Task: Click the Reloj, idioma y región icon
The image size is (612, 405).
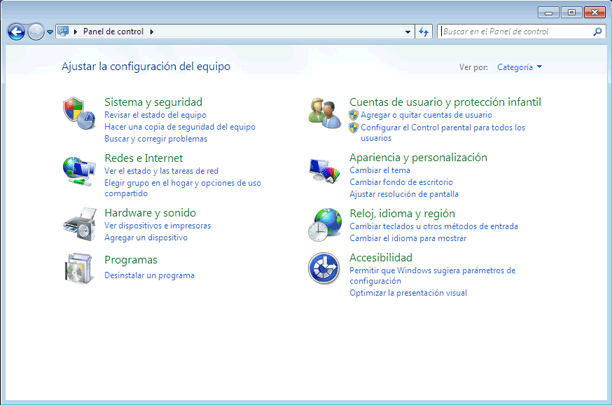Action: [324, 224]
